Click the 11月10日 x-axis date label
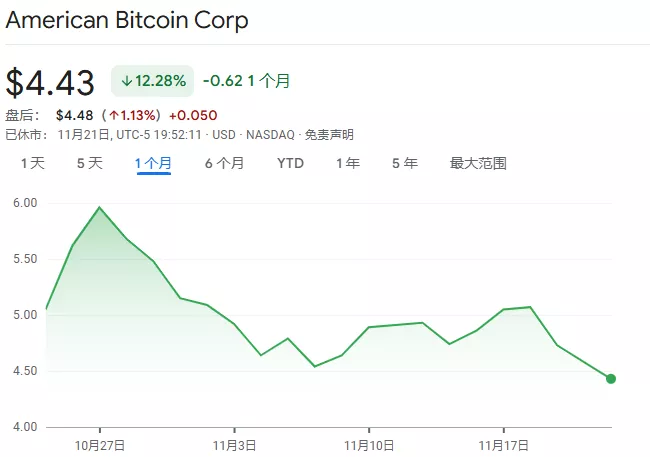650x457 pixels. pyautogui.click(x=369, y=443)
